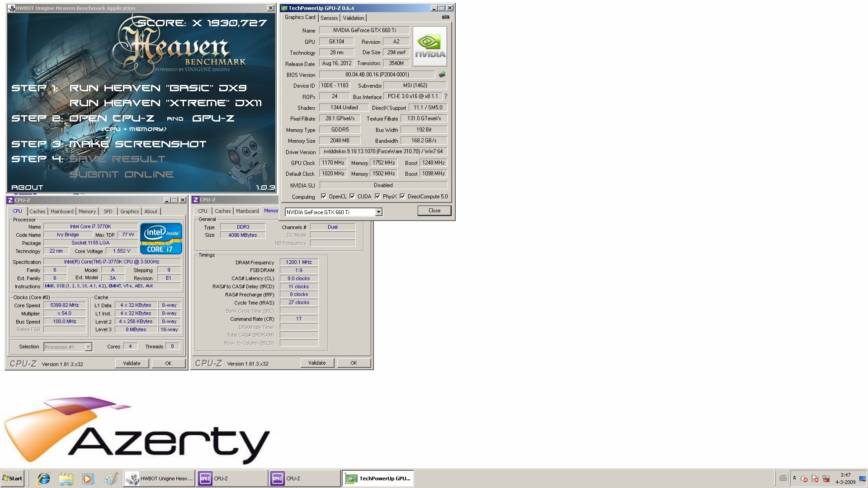Open the Processor #1 selection dropdown

pyautogui.click(x=88, y=347)
